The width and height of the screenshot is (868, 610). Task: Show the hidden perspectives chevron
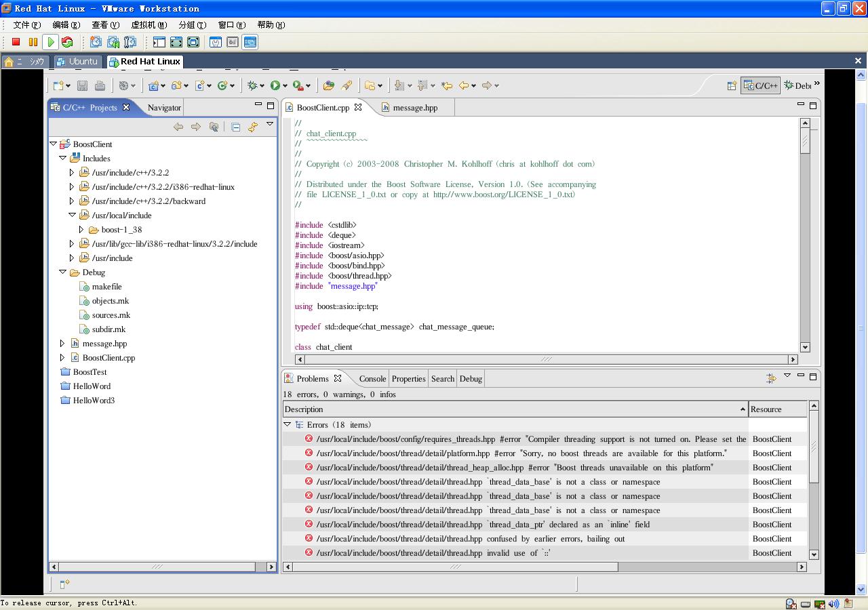(x=816, y=83)
